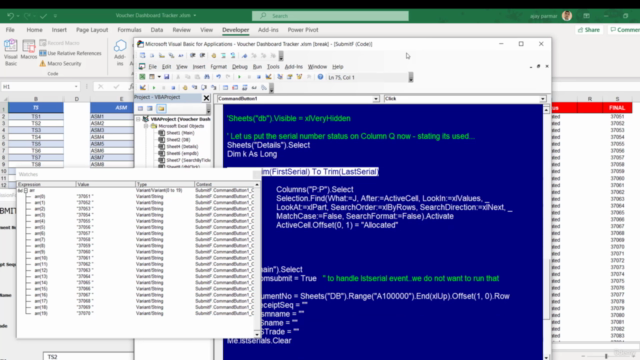Open Insert UserForm dropdown arrow

[x=159, y=77]
